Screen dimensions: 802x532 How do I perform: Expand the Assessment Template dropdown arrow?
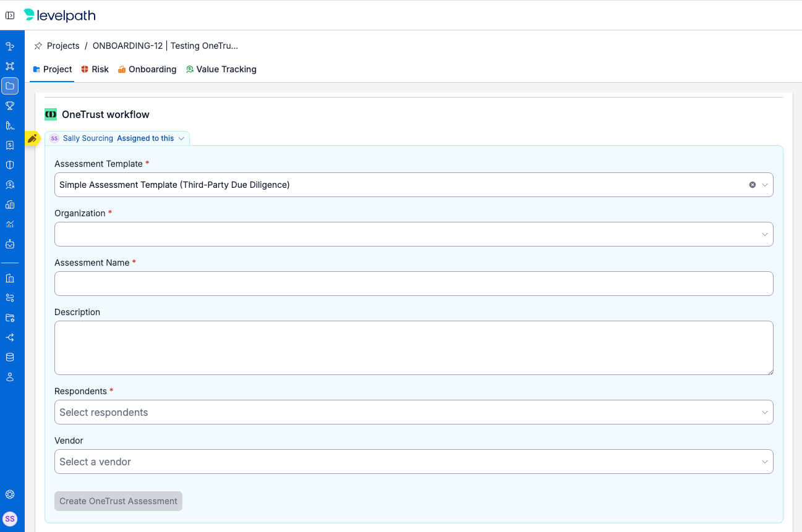click(765, 185)
